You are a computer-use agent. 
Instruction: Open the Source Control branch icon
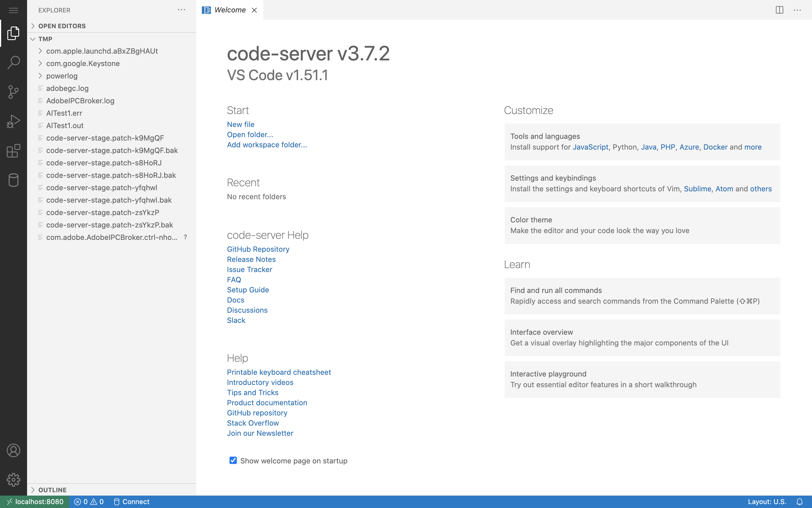[14, 92]
